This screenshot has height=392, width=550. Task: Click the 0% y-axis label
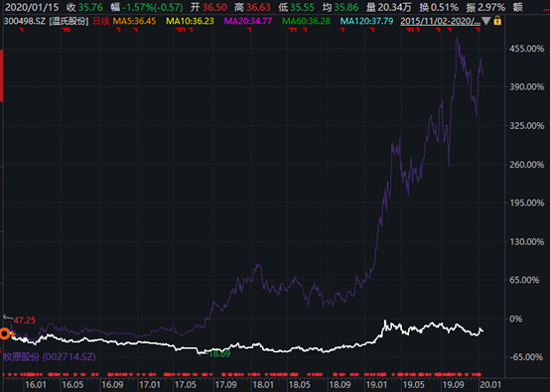click(515, 319)
